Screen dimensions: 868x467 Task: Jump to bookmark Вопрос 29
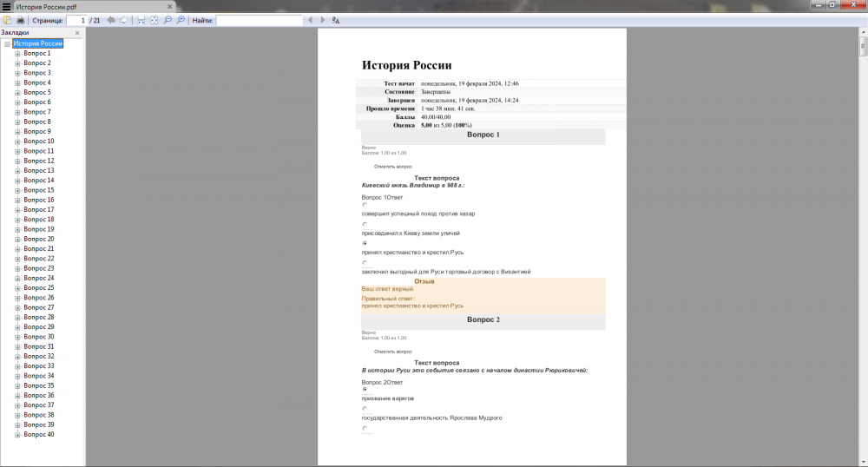39,326
